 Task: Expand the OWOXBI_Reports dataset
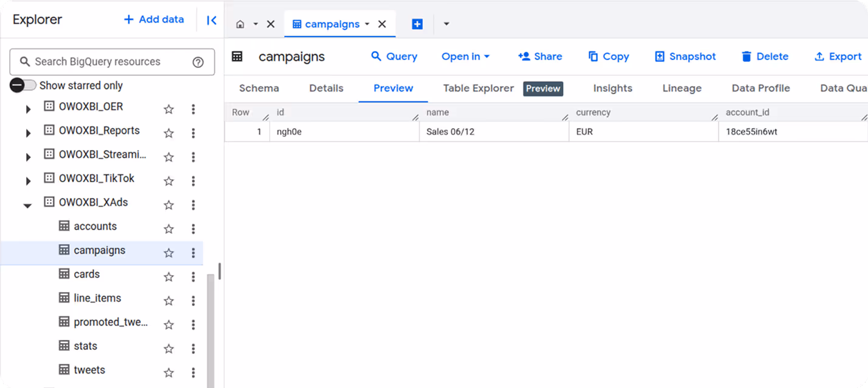pyautogui.click(x=28, y=134)
